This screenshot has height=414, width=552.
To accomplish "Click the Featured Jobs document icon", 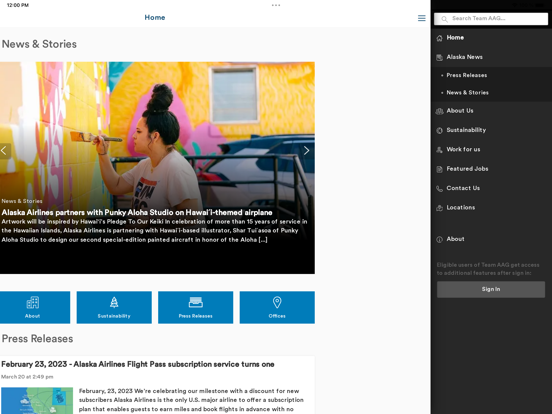I will pos(439,169).
